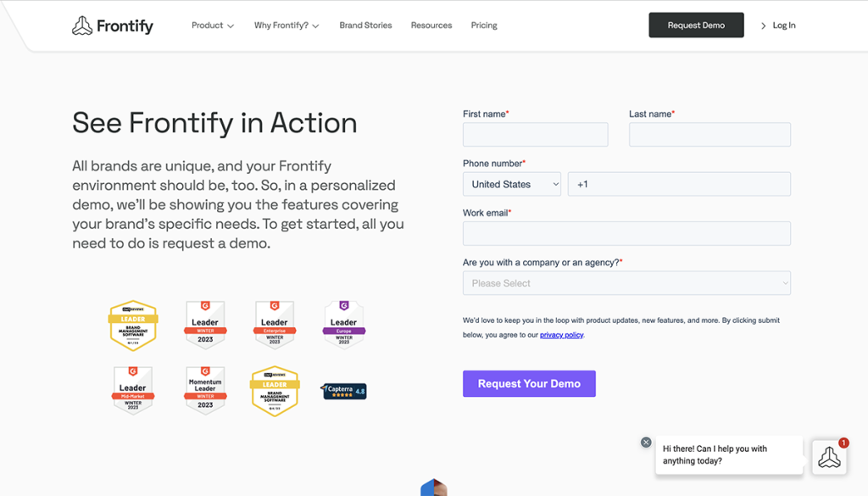The width and height of the screenshot is (868, 496).
Task: Click the Brand Management Software Leader hexagon badge
Action: point(133,326)
